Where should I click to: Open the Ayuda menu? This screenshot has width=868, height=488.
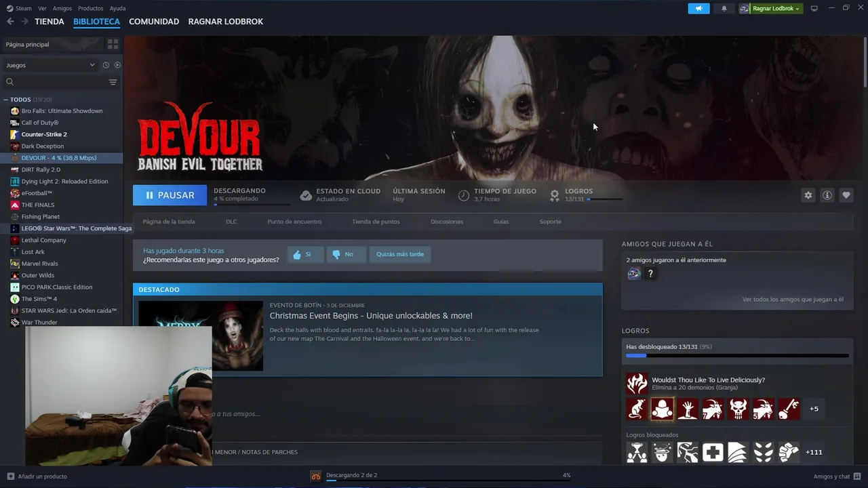pyautogui.click(x=117, y=8)
